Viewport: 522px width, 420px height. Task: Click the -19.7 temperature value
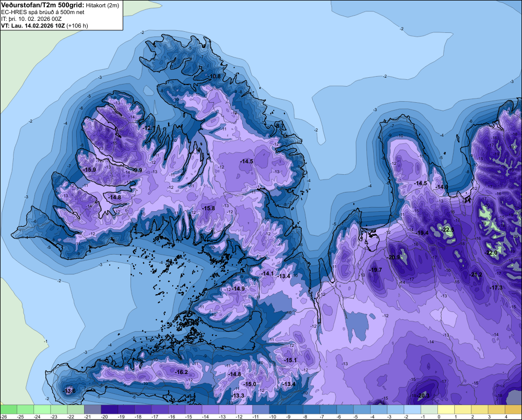point(375,270)
